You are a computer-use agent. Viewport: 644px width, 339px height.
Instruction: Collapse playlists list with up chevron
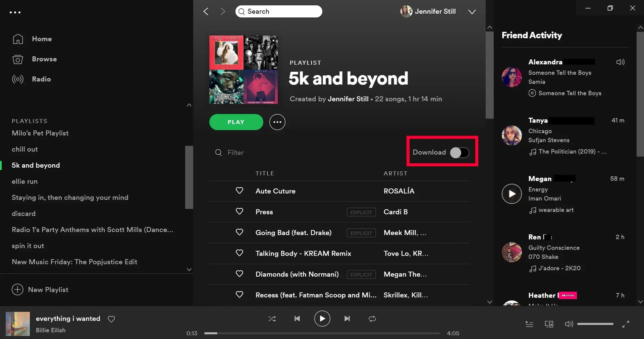pyautogui.click(x=189, y=105)
